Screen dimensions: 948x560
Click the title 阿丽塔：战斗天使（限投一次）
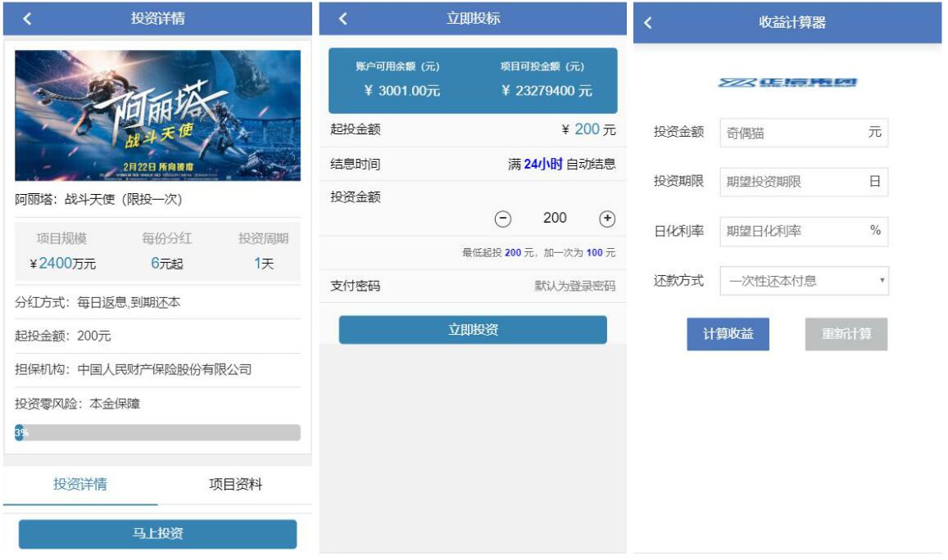pos(98,199)
